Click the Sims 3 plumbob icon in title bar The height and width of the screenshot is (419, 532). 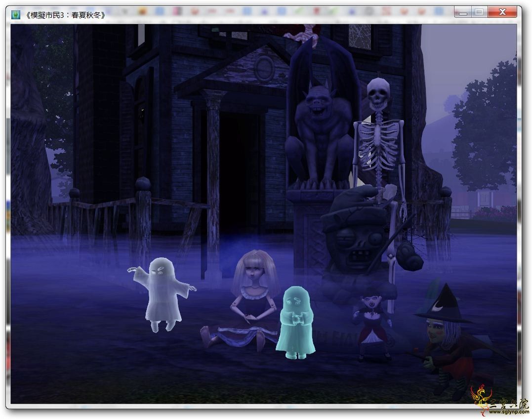16,15
